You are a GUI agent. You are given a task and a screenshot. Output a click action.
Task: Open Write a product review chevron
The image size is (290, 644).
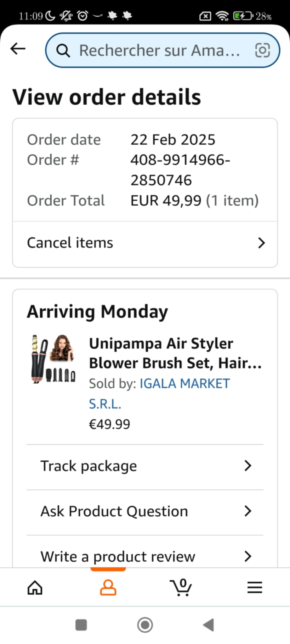[x=248, y=556]
